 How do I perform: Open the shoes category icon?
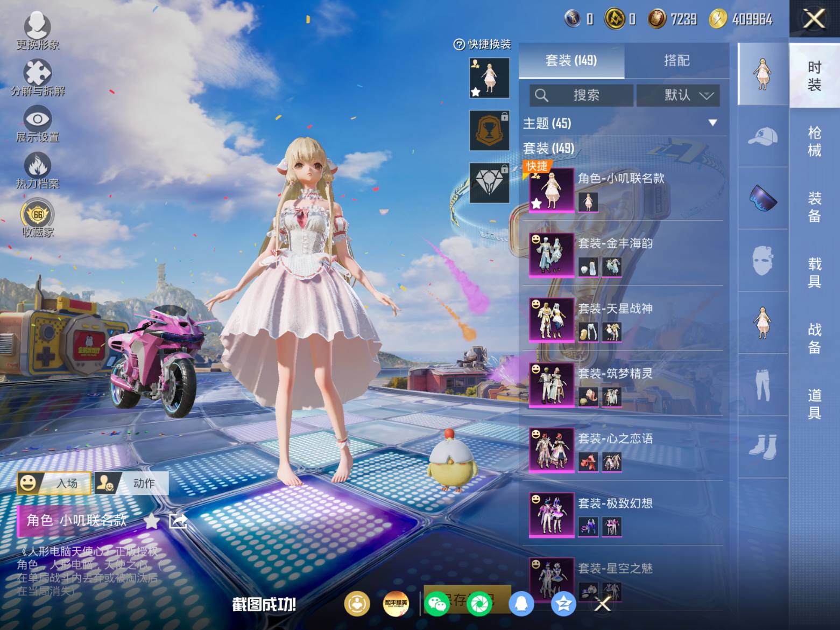click(763, 447)
